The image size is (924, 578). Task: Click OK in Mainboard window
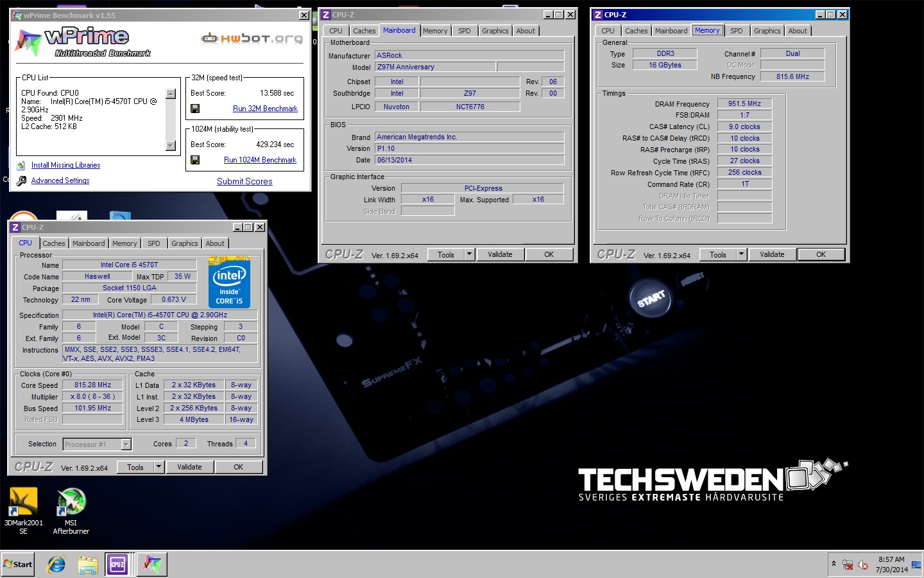[x=549, y=255]
